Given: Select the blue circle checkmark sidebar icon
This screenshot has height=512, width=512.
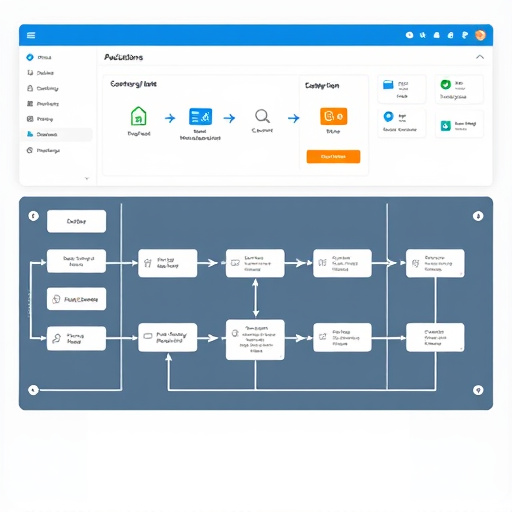Looking at the screenshot, I should tap(30, 57).
